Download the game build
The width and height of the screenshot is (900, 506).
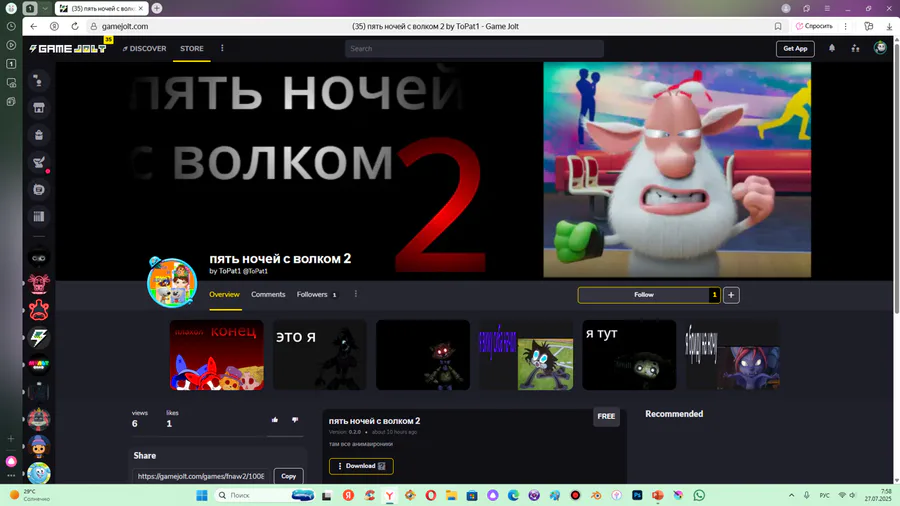361,466
